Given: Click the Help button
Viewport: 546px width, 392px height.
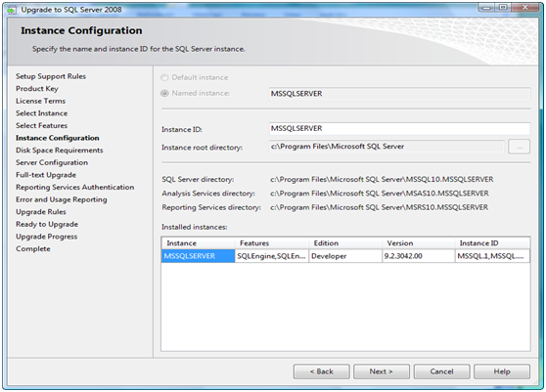Looking at the screenshot, I should pyautogui.click(x=502, y=371).
